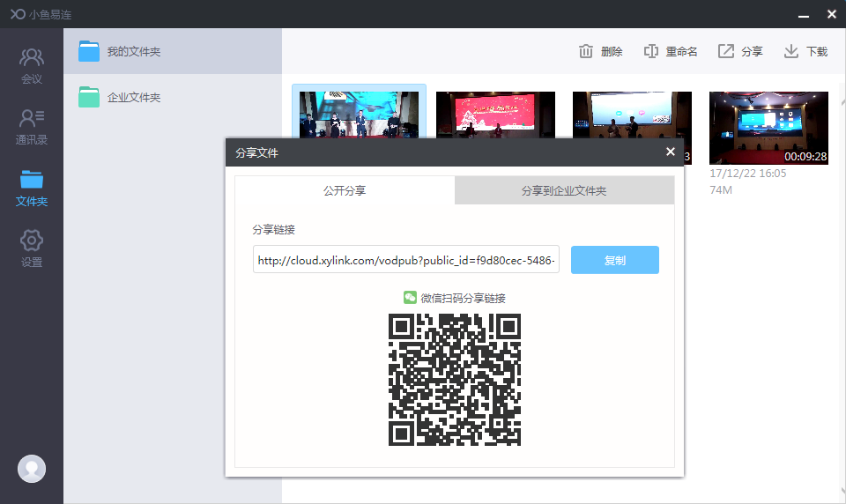This screenshot has height=504, width=846.
Task: Select the third video thumbnail with projector screen
Action: click(632, 115)
